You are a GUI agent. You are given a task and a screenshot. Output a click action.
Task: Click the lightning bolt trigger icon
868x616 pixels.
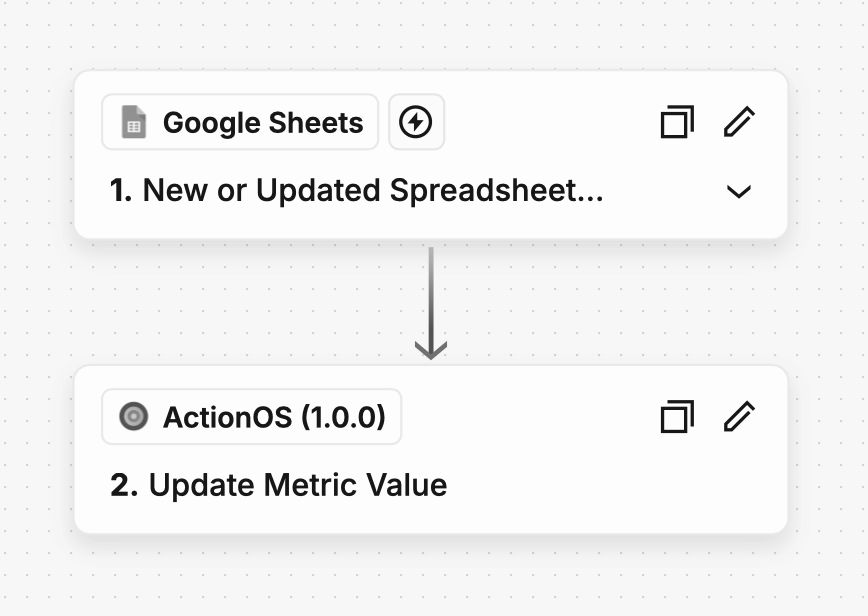coord(416,122)
